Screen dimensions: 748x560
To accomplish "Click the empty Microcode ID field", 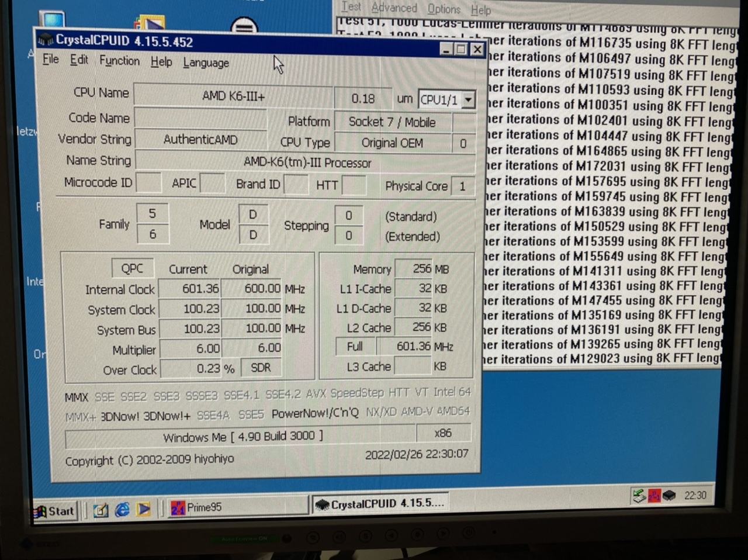I will (148, 182).
